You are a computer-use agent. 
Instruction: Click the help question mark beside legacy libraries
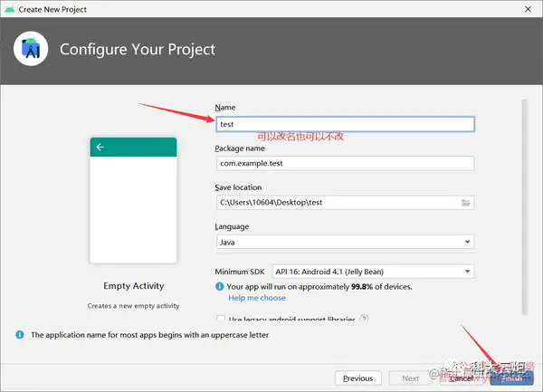tap(364, 319)
